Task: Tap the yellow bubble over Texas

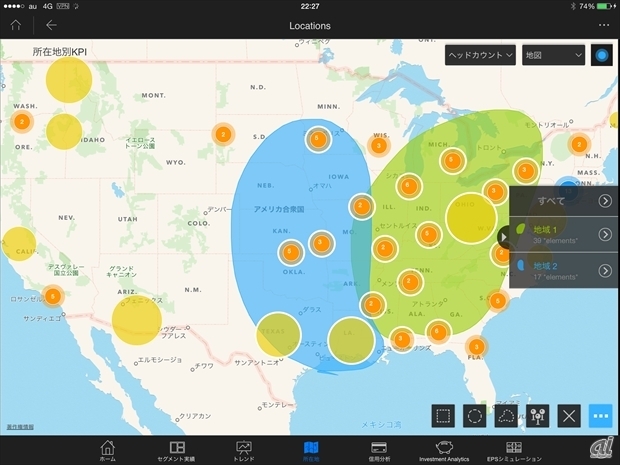Action: [x=278, y=335]
